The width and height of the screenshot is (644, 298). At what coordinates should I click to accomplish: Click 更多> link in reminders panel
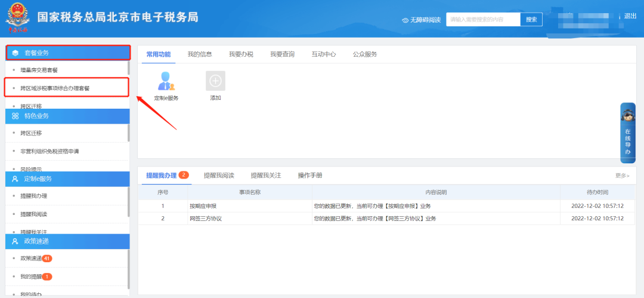point(622,176)
